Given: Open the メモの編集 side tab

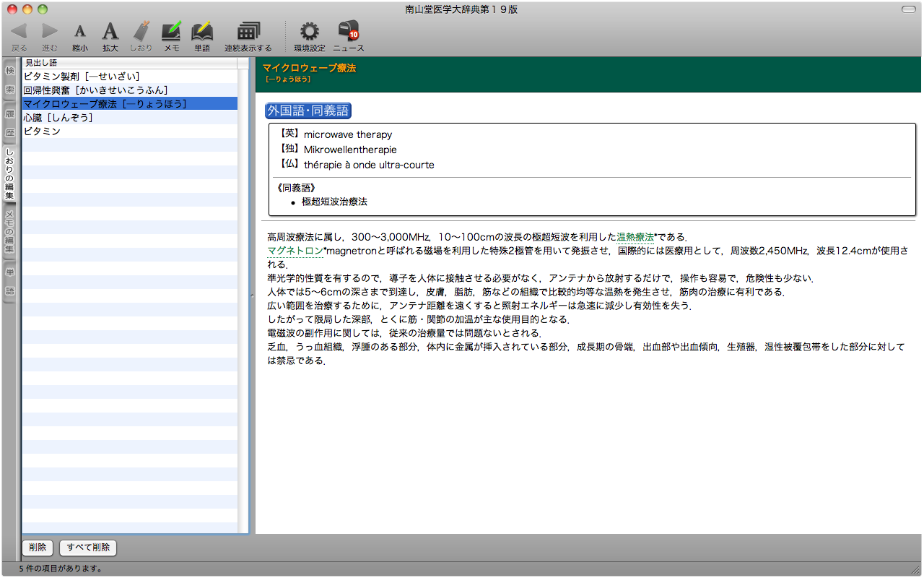Looking at the screenshot, I should [x=9, y=230].
